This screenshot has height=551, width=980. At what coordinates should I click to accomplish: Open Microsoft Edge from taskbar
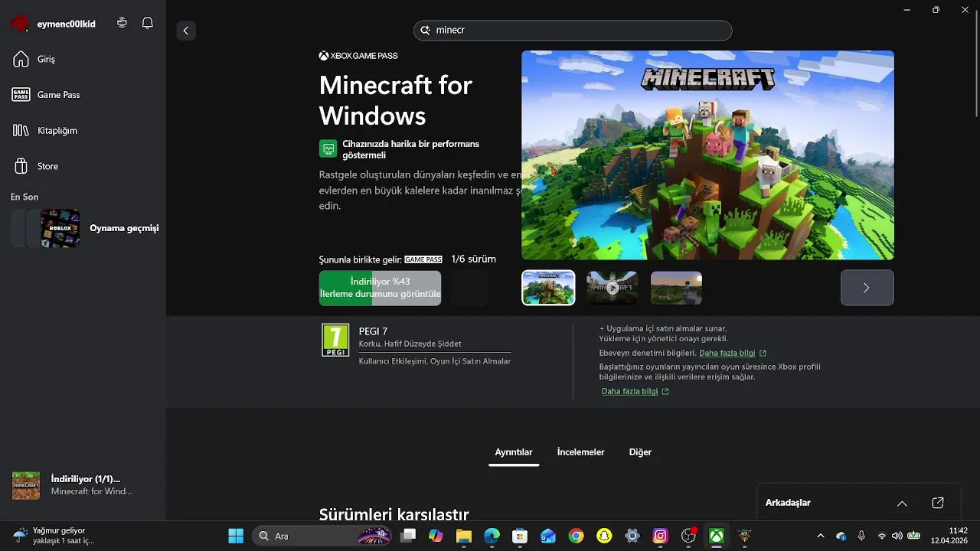[x=492, y=536]
